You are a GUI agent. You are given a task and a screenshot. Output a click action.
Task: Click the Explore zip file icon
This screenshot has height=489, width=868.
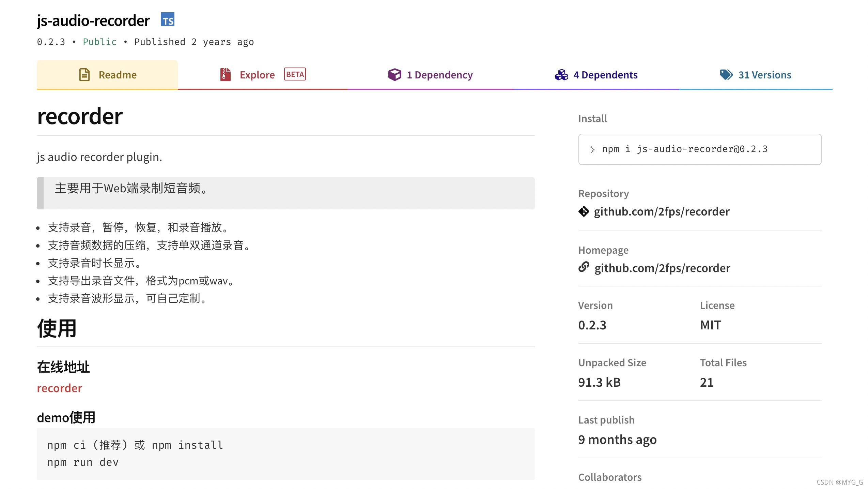click(225, 75)
